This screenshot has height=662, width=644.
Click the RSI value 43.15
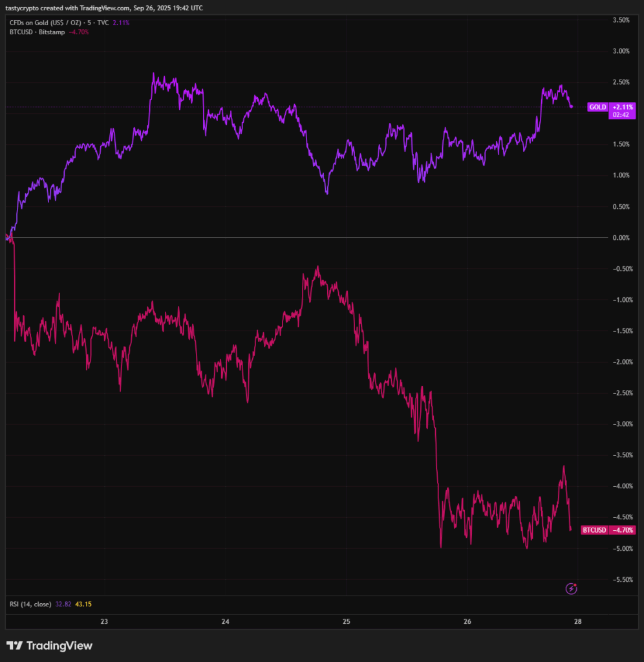coord(83,604)
